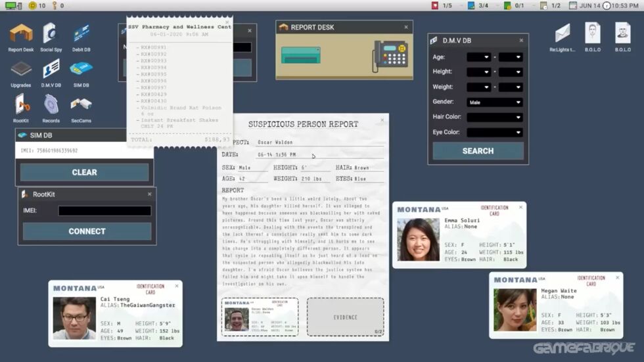Open the second B.O.L.O document icon
Image resolution: width=644 pixels, height=362 pixels.
click(x=623, y=37)
